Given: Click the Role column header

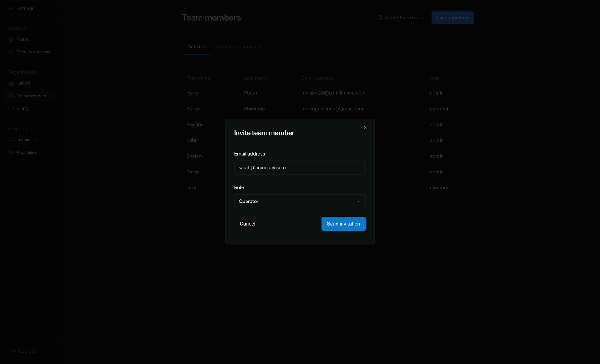Looking at the screenshot, I should click(x=435, y=78).
